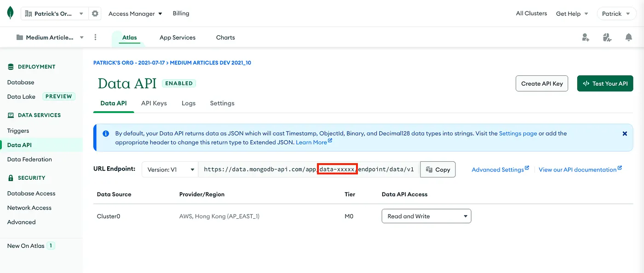This screenshot has height=273, width=644.
Task: Go to Billing
Action: pos(181,13)
